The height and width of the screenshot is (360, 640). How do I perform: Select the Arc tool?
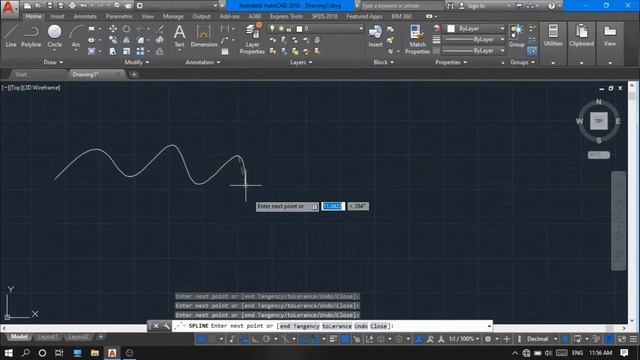76,36
